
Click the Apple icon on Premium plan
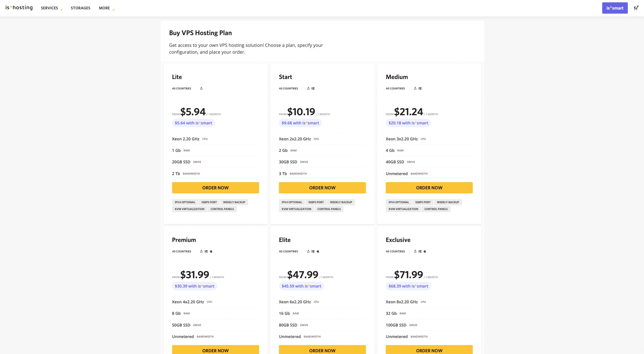click(x=211, y=251)
